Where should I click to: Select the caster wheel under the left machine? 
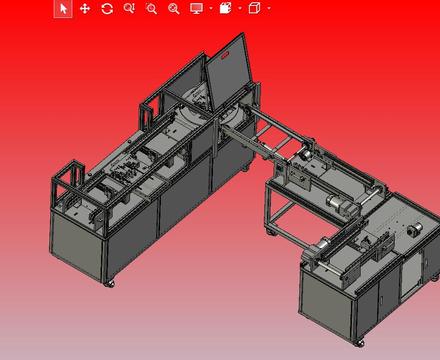pyautogui.click(x=109, y=284)
